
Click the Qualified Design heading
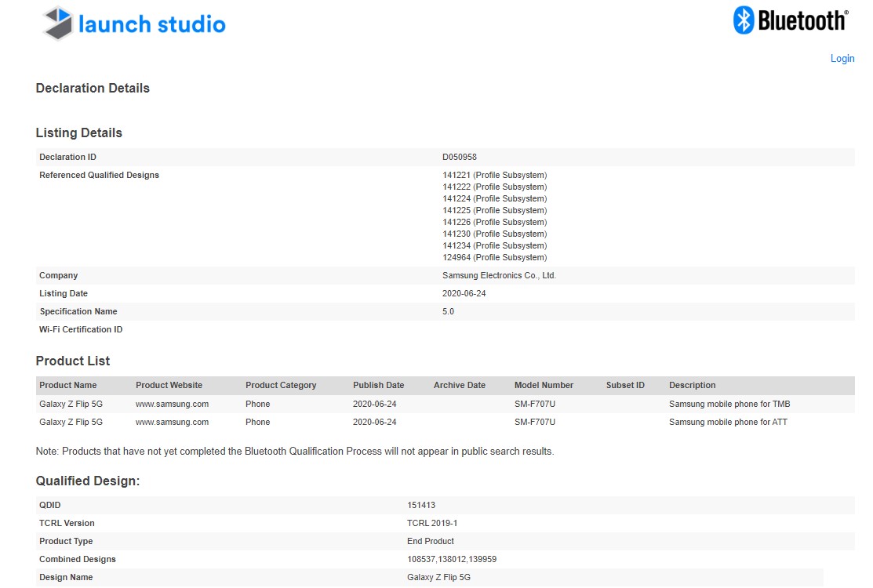coord(88,481)
